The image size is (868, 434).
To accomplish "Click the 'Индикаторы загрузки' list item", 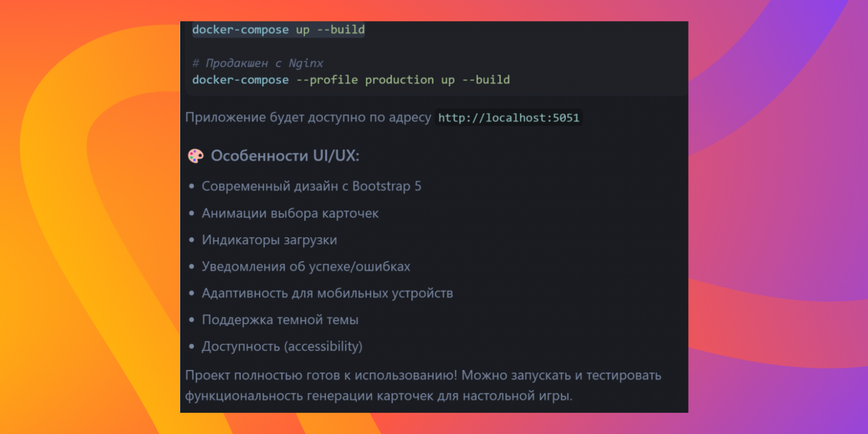I will [x=269, y=240].
